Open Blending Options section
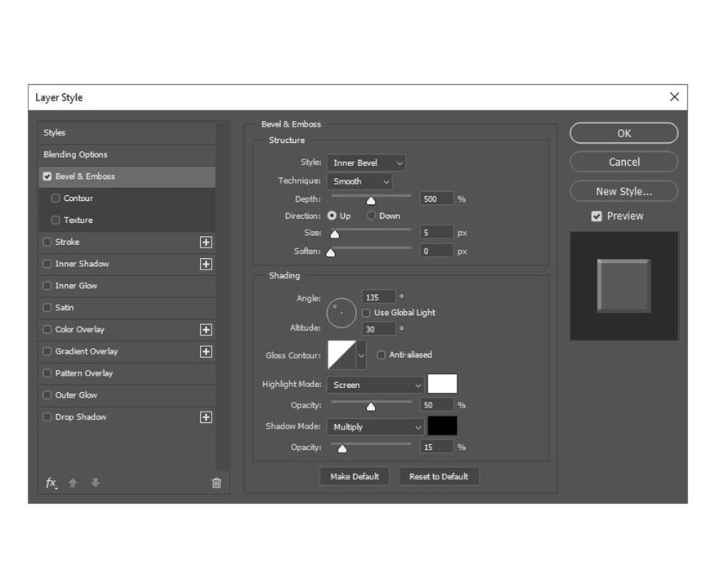The image size is (715, 588). (127, 154)
